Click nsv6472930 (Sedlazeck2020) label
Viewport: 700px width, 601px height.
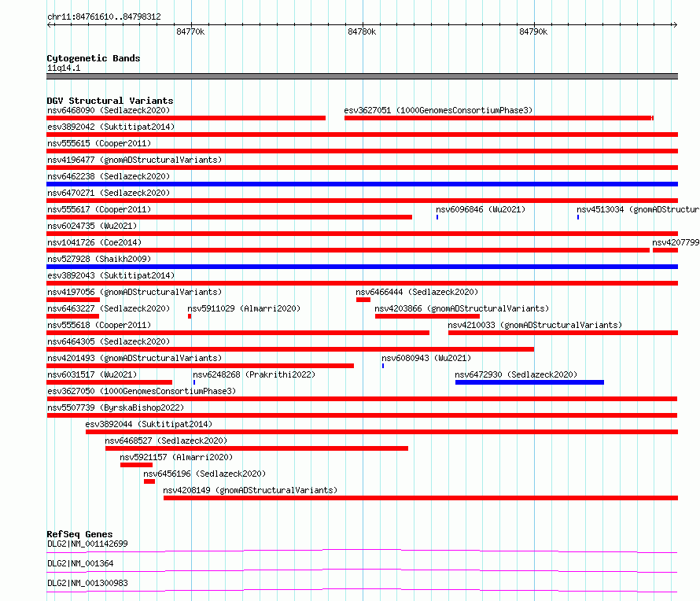pos(516,374)
